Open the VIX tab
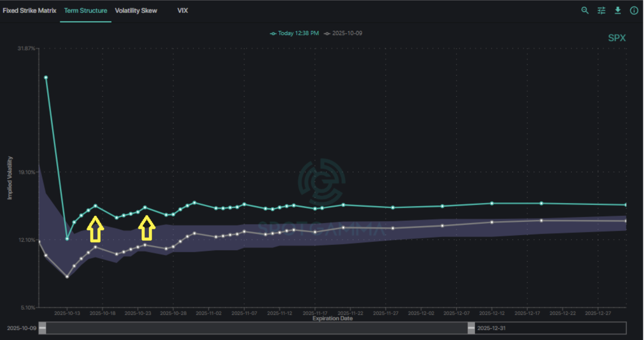The height and width of the screenshot is (340, 644). tap(182, 11)
